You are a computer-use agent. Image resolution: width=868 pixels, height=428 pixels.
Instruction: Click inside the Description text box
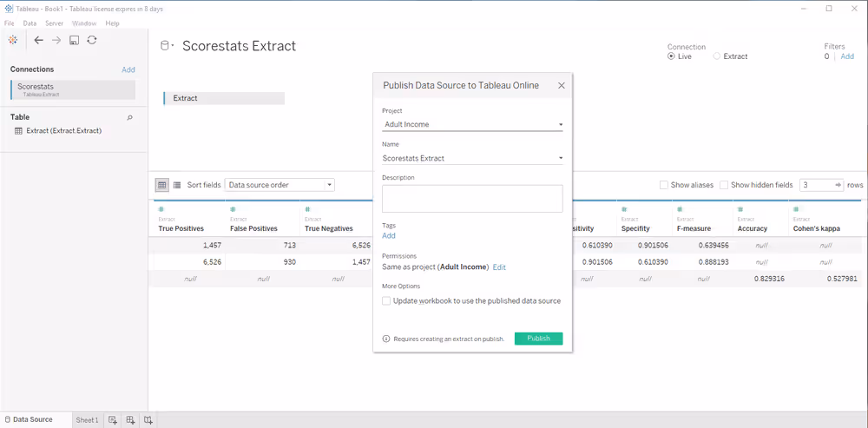click(x=472, y=198)
